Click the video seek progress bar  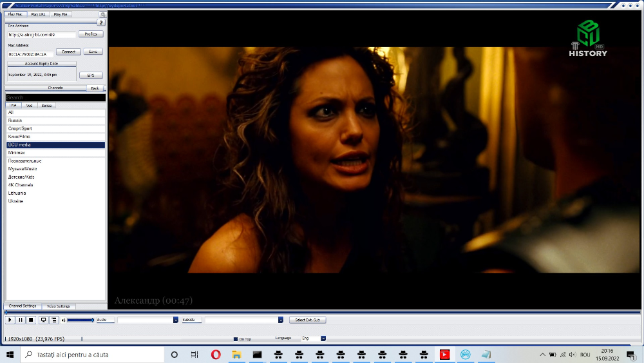[x=323, y=313]
